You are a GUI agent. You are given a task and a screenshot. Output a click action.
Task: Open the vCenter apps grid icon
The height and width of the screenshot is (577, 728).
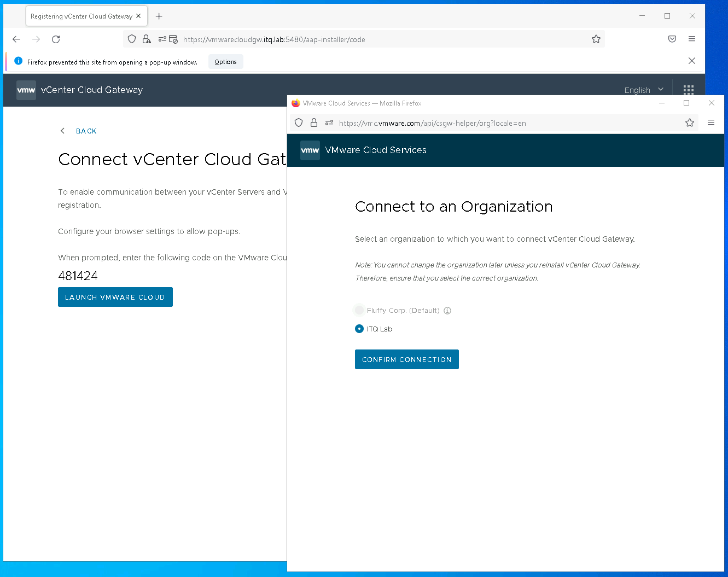[689, 90]
